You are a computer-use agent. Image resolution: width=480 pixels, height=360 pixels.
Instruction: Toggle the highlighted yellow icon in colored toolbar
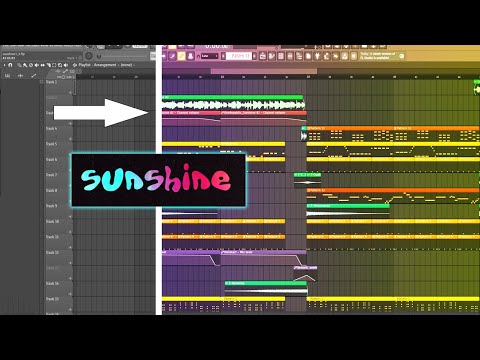pos(181,56)
